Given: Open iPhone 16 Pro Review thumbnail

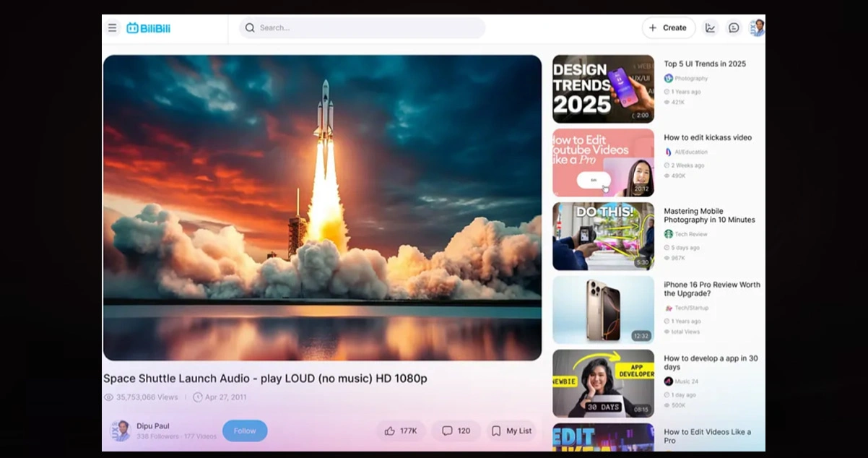Looking at the screenshot, I should 603,310.
